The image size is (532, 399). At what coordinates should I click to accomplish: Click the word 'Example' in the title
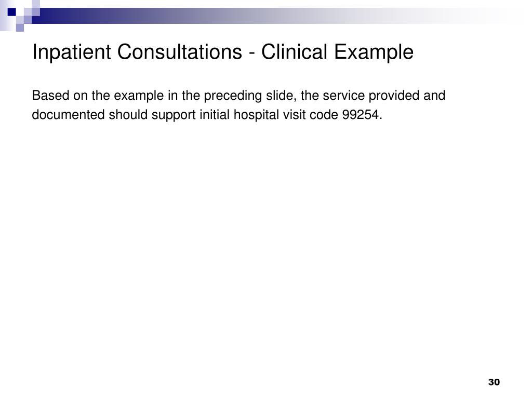[374, 52]
